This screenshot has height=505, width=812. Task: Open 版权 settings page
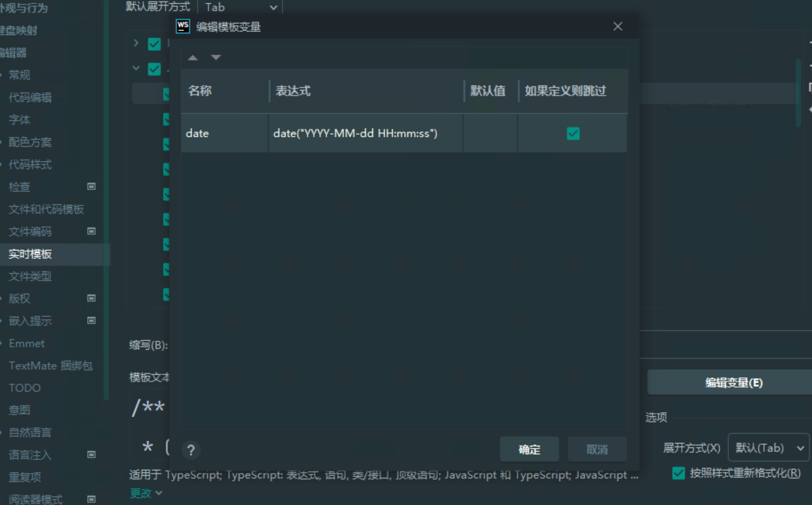click(x=19, y=299)
